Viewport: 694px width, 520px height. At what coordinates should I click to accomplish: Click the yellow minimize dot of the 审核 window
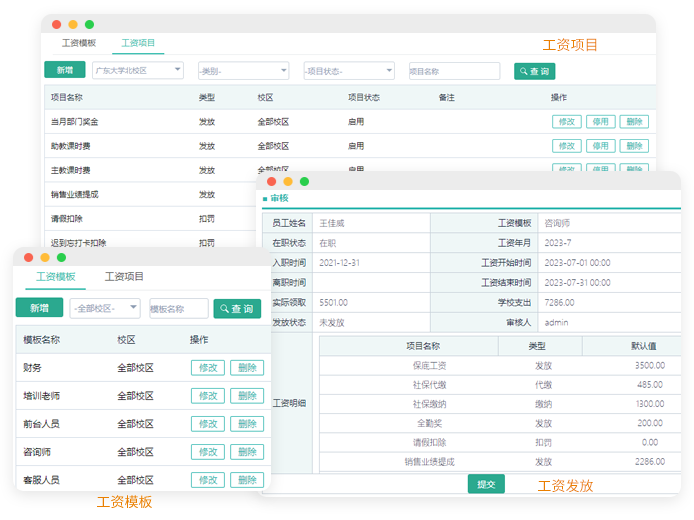pos(288,181)
